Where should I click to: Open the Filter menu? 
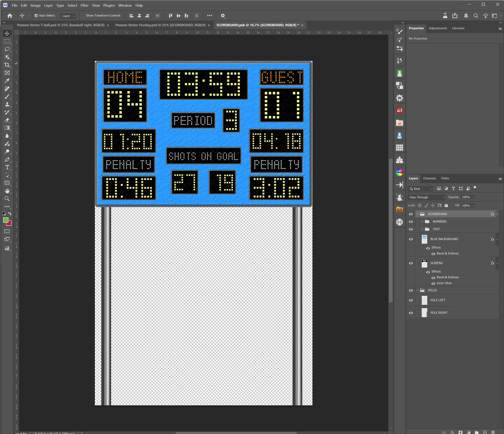tap(84, 5)
